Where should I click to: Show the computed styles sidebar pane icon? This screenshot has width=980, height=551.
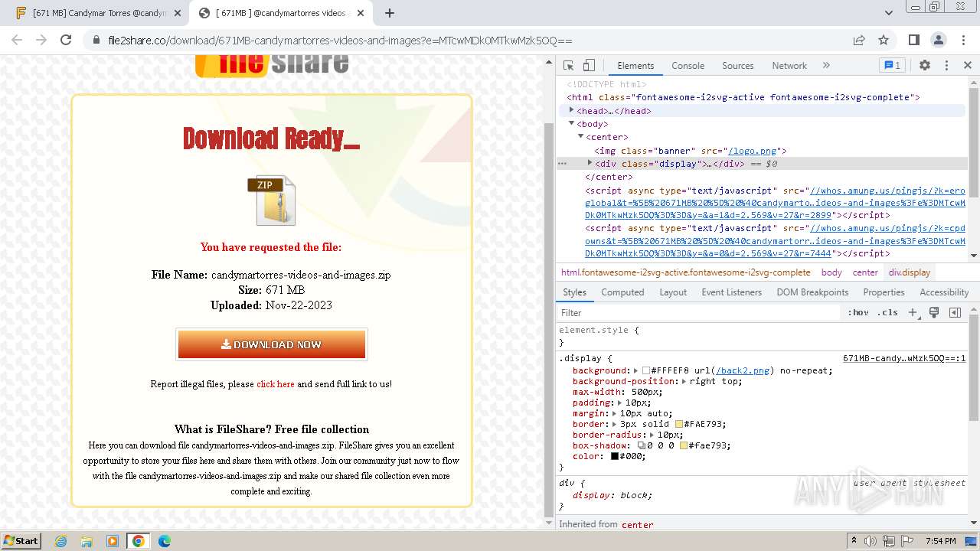coord(955,312)
